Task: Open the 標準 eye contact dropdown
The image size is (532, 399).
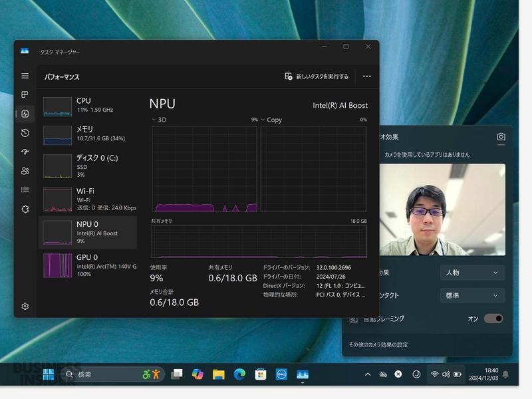Action: (472, 295)
